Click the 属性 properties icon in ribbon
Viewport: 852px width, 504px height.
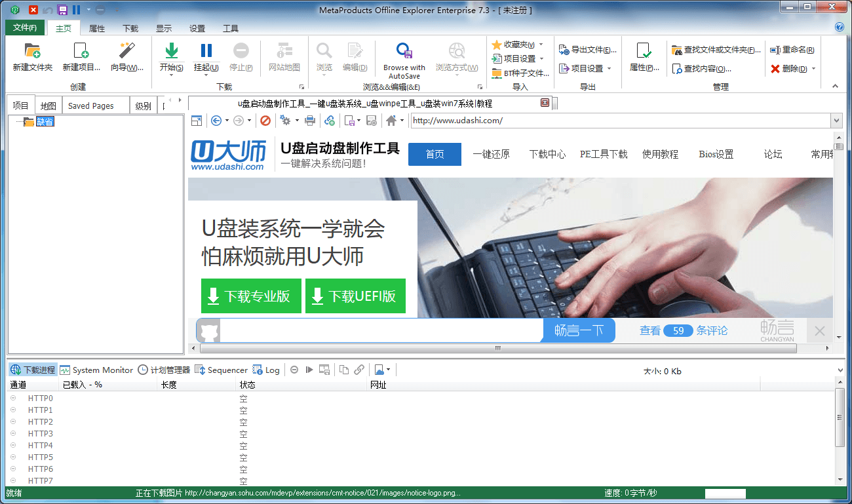coord(644,50)
